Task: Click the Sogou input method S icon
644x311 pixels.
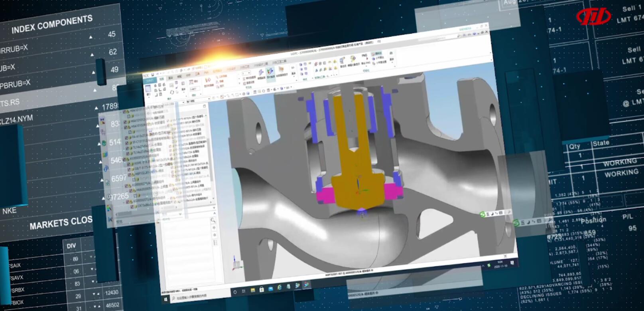Action: (483, 214)
